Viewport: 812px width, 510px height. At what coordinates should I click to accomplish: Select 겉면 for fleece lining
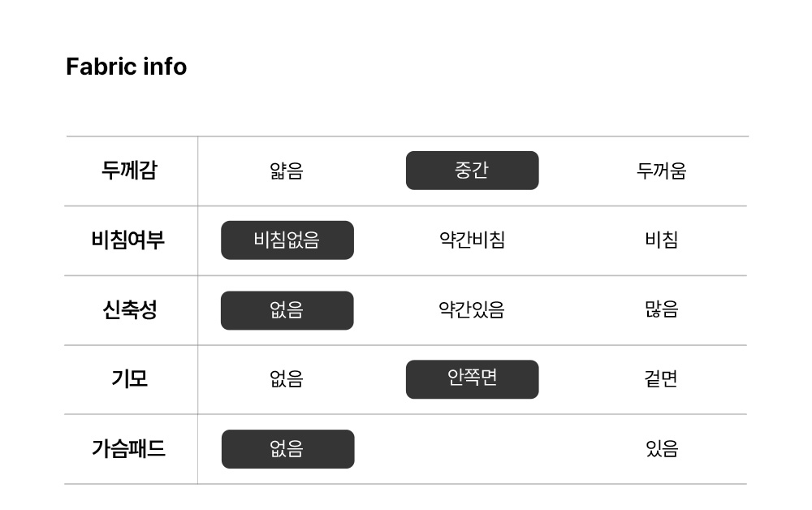click(x=661, y=379)
